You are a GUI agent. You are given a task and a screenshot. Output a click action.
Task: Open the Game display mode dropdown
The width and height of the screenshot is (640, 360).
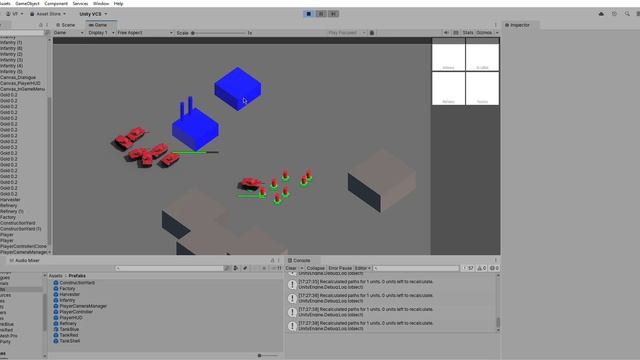[69, 33]
